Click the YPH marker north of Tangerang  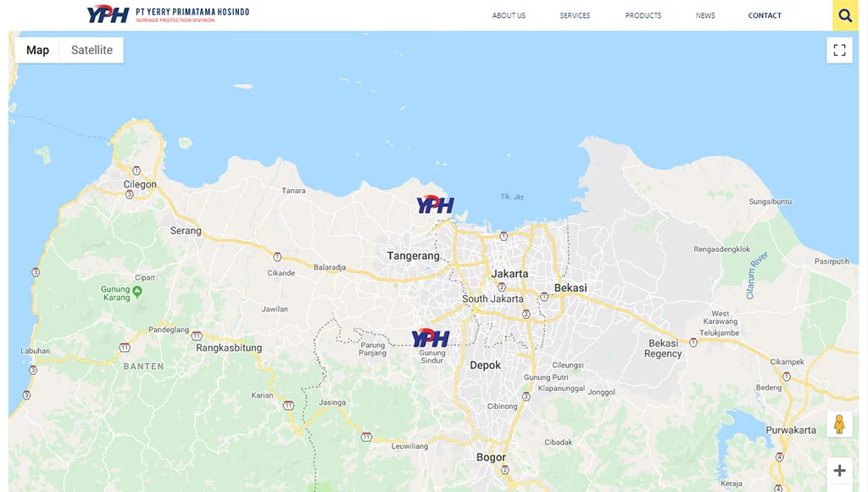tap(435, 204)
